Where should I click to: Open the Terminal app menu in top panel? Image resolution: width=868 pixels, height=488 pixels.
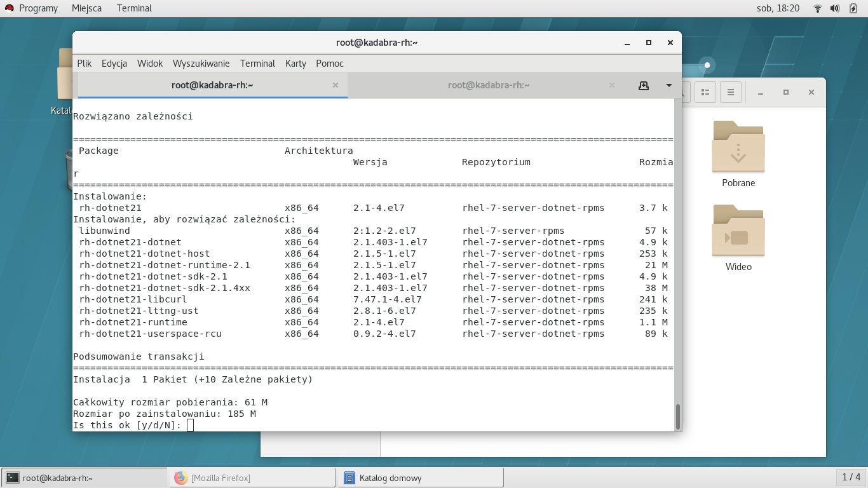pos(134,8)
